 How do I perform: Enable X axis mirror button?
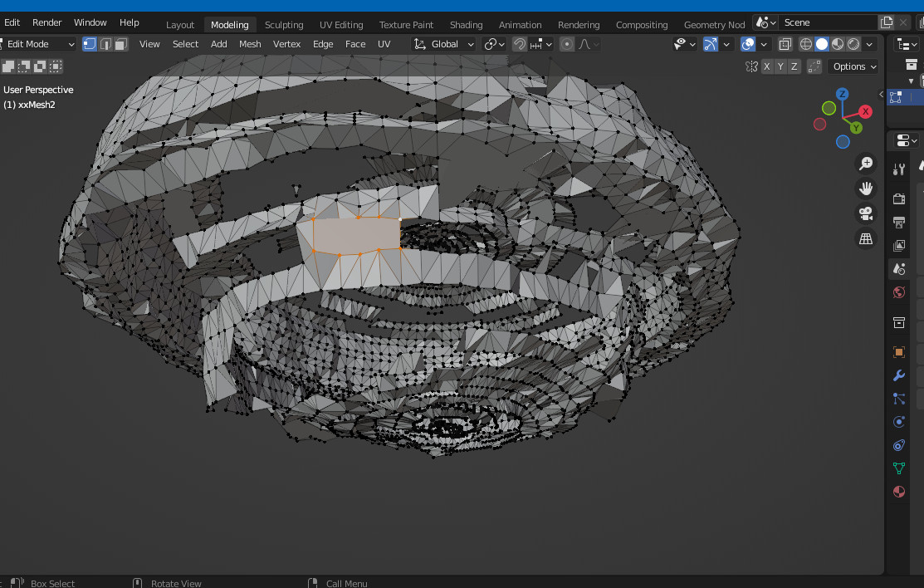[767, 66]
